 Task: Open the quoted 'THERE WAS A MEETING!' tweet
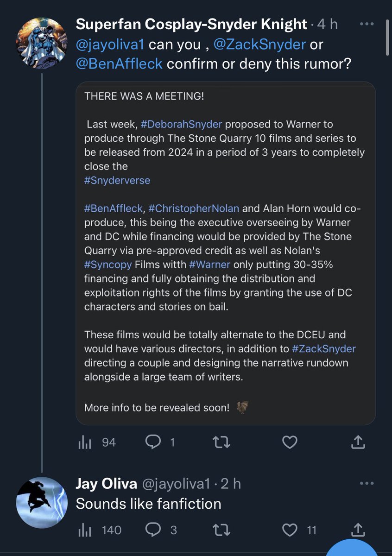(x=225, y=253)
